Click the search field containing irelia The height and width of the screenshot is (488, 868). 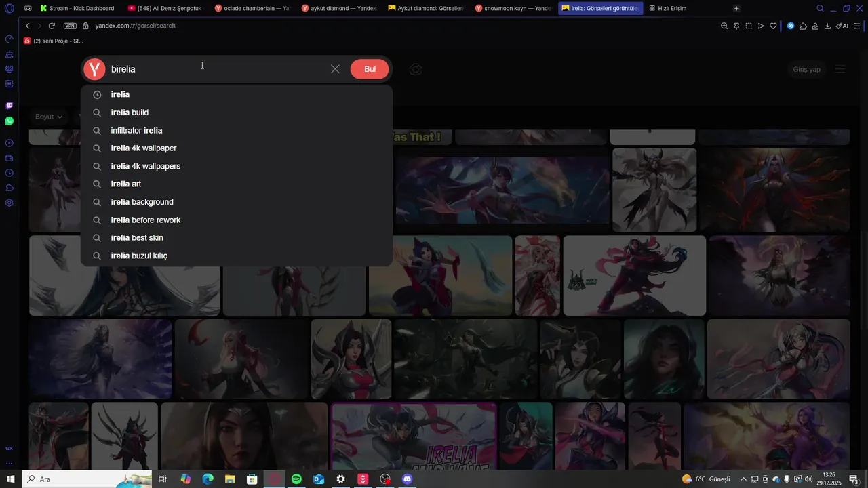[x=217, y=69]
